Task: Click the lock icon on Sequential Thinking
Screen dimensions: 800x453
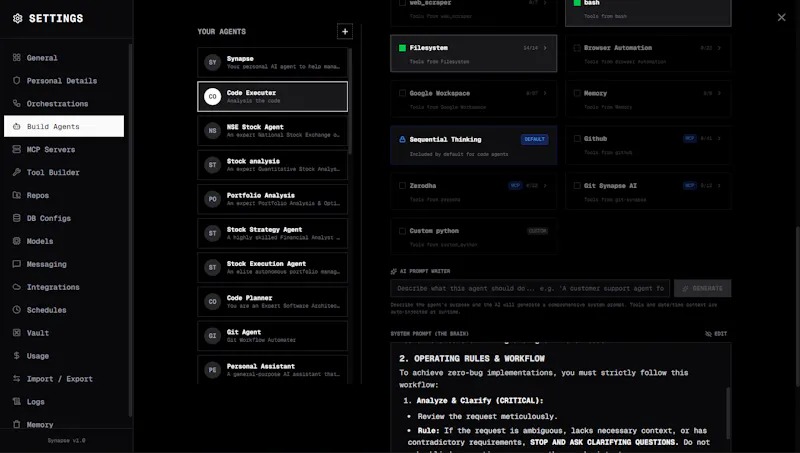Action: (402, 139)
